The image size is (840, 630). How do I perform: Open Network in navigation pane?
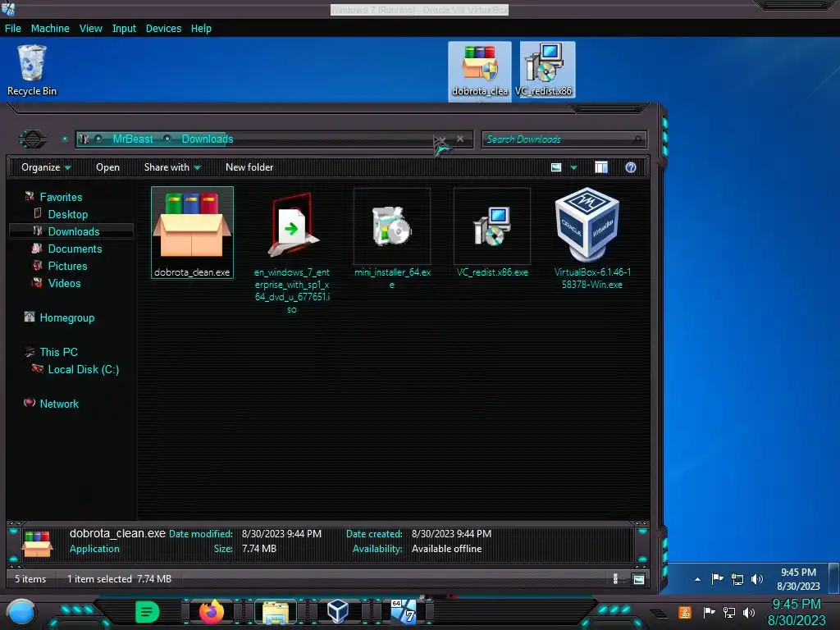coord(59,404)
